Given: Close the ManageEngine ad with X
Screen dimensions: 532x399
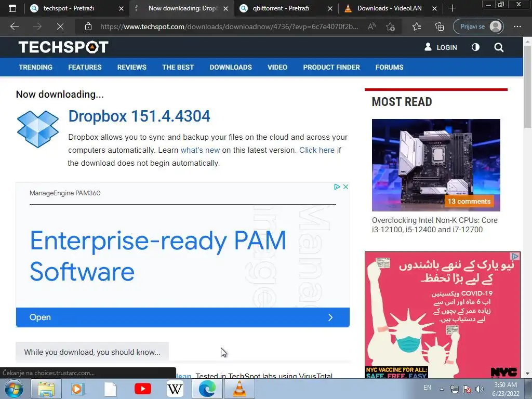Looking at the screenshot, I should (x=345, y=187).
